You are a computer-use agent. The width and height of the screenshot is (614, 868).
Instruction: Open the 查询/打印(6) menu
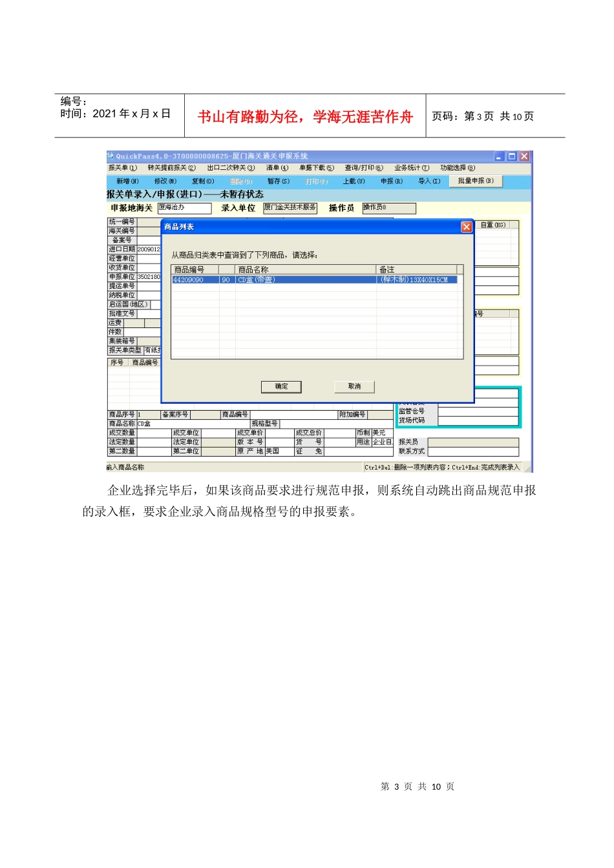364,168
